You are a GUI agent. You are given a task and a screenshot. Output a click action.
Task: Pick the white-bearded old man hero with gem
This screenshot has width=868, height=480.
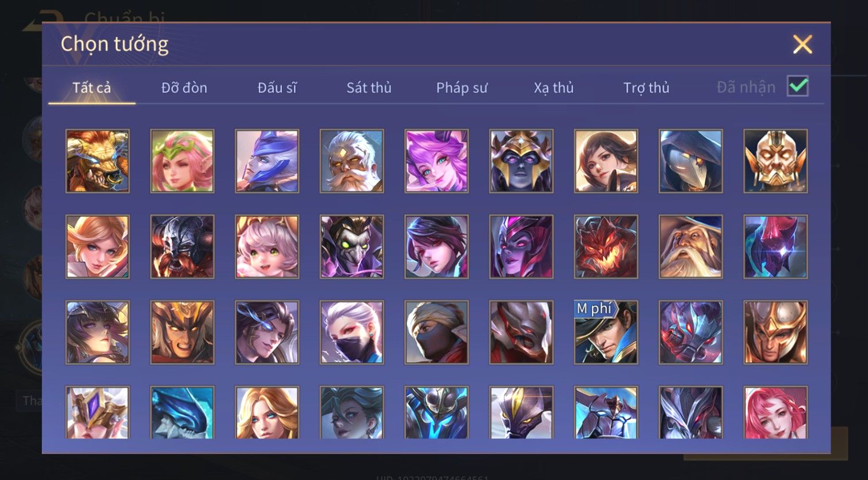(352, 161)
